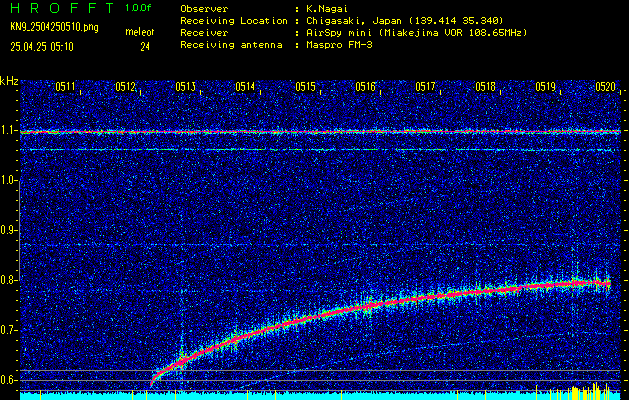The width and height of the screenshot is (629, 400).
Task: Click the antenna text Maspro FM-3
Action: click(x=339, y=45)
